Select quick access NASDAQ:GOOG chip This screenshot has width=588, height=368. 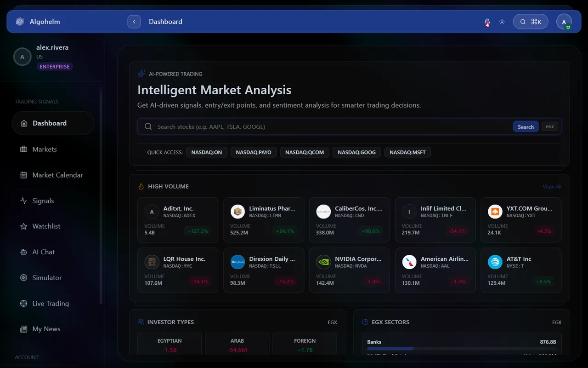click(x=357, y=152)
